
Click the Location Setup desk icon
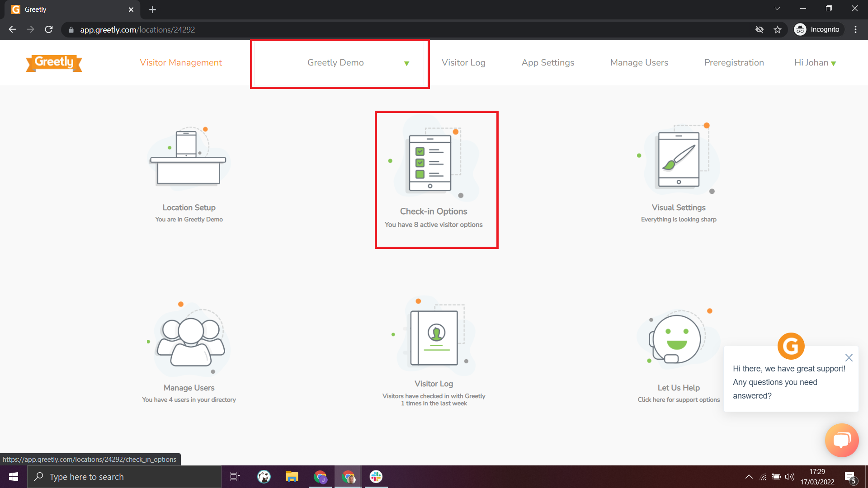[x=189, y=158]
